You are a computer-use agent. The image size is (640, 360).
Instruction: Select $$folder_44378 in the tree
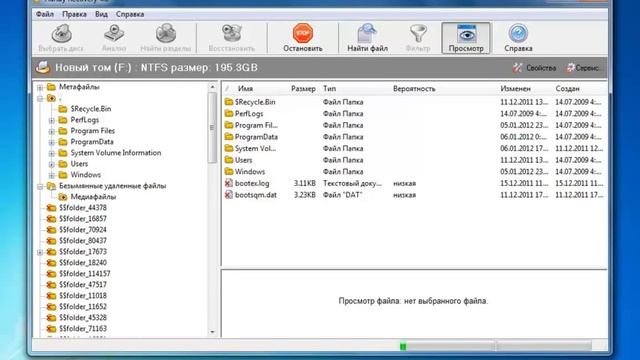(x=83, y=208)
